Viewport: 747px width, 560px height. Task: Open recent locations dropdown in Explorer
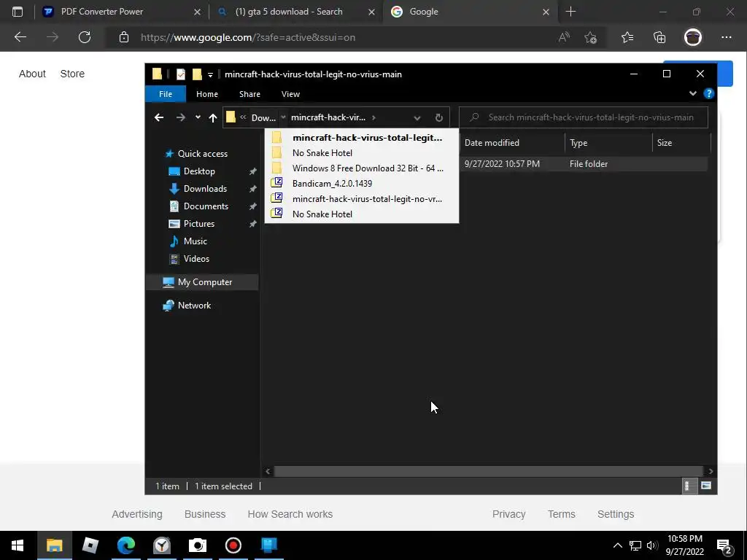pyautogui.click(x=198, y=117)
